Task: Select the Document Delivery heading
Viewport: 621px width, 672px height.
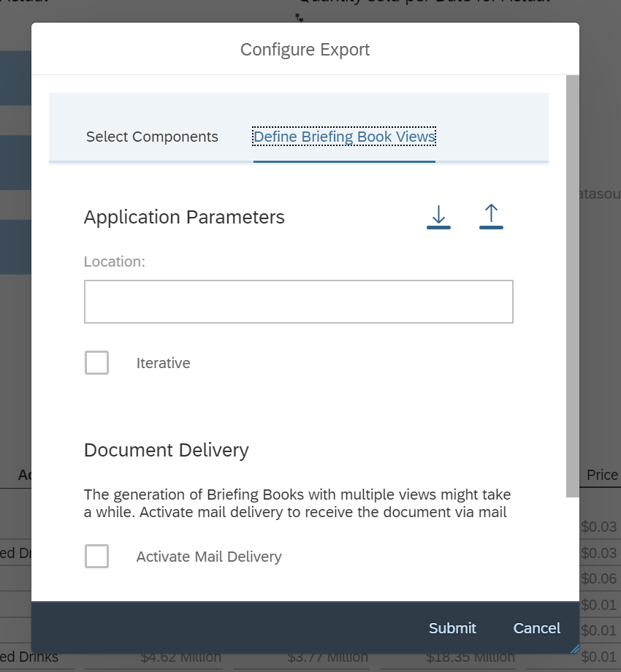Action: (x=167, y=451)
